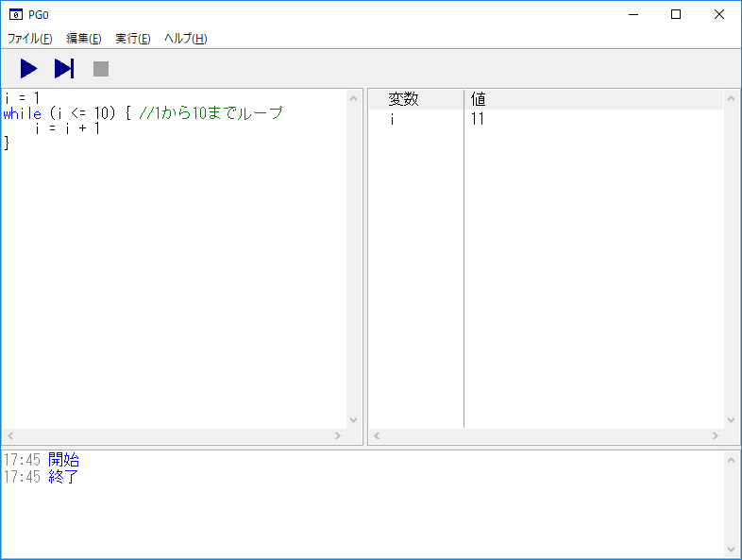Image resolution: width=742 pixels, height=560 pixels.
Task: Open the 編集(E) menu
Action: click(84, 39)
